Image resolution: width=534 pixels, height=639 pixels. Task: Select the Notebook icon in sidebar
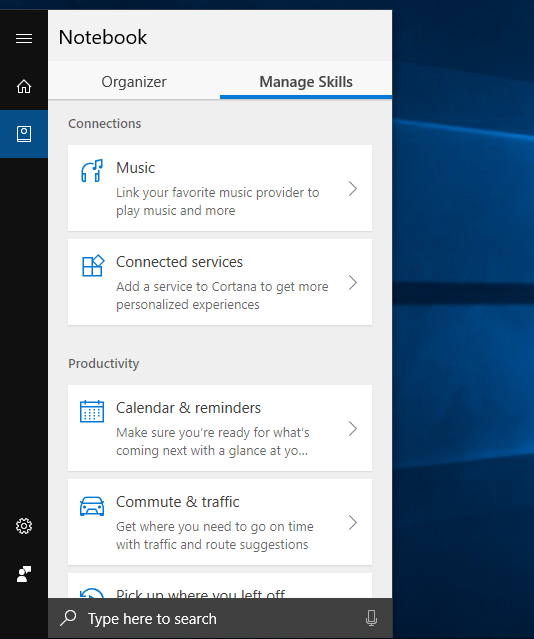pos(24,134)
